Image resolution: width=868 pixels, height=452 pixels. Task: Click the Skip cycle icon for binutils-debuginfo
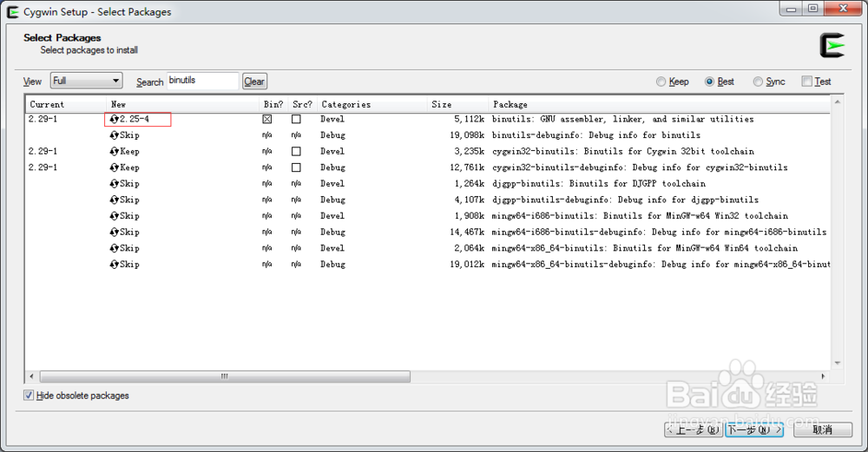tap(114, 135)
